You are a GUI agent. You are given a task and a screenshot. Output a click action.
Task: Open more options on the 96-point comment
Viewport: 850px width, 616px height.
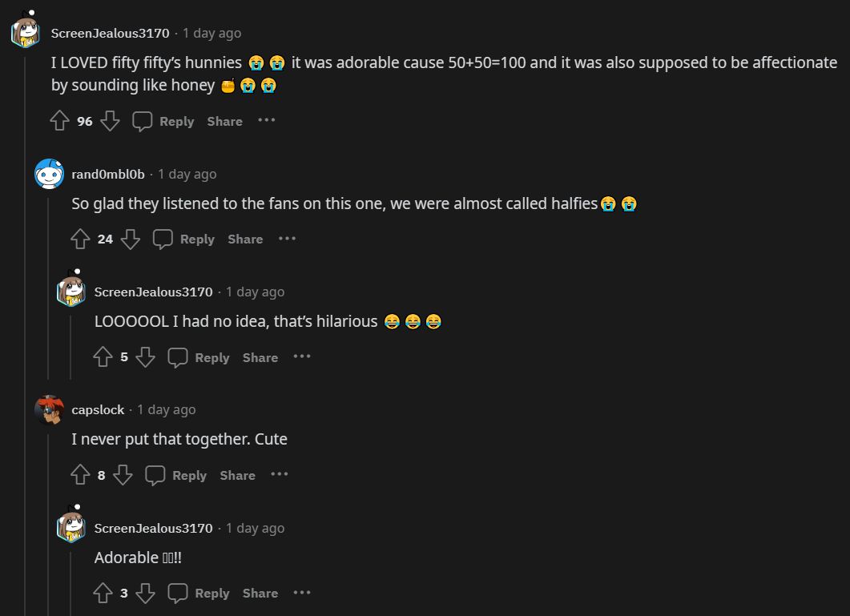click(267, 120)
